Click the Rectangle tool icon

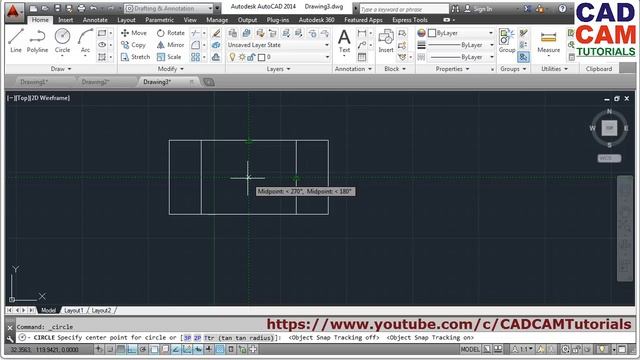pos(102,33)
